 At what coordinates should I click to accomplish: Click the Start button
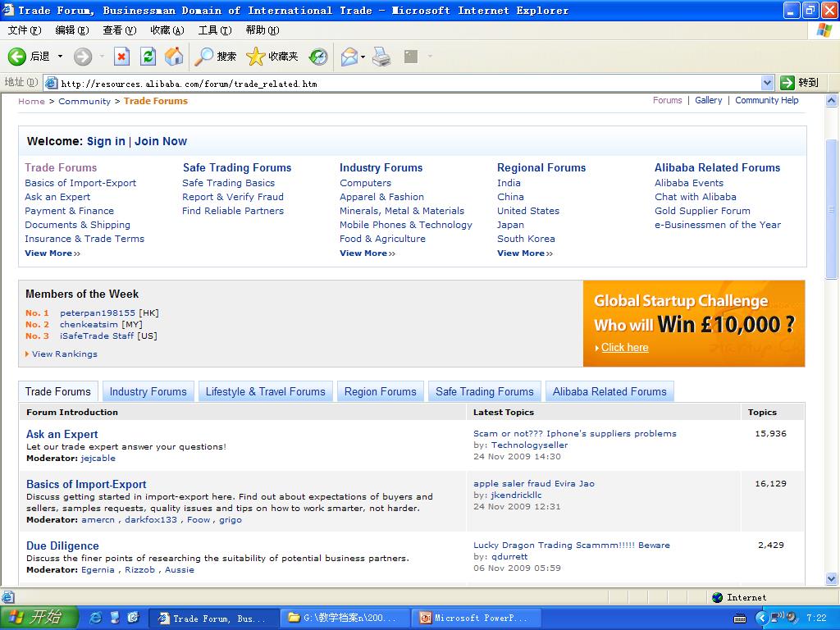39,618
